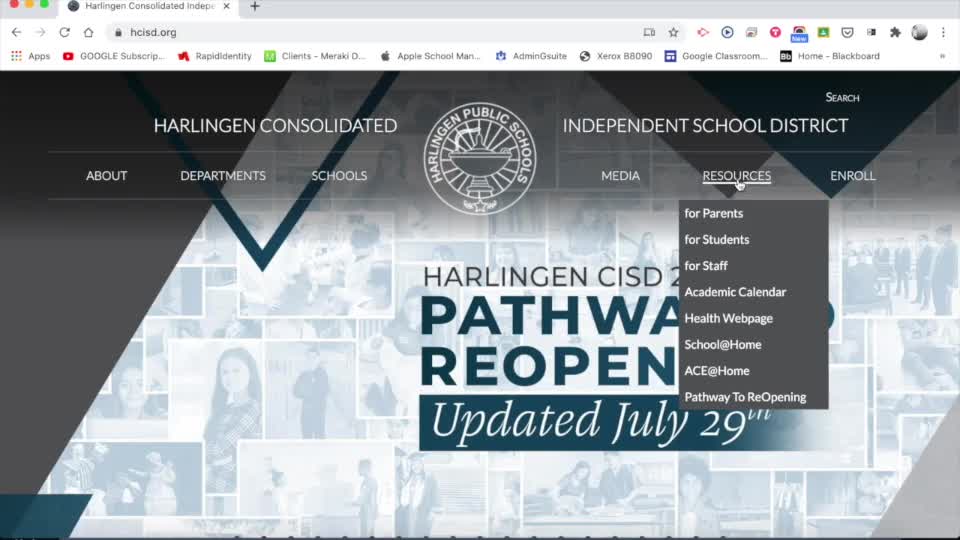Select School@Home from the Resources list

722,344
